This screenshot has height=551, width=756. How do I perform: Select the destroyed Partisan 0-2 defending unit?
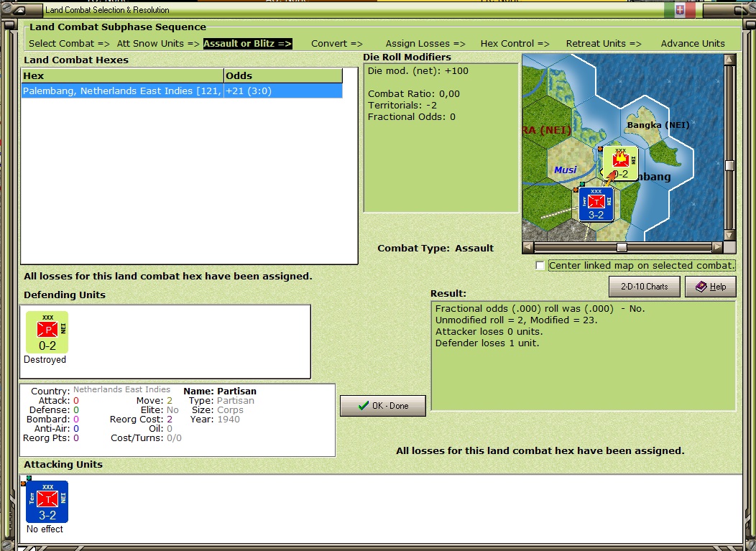tap(47, 332)
